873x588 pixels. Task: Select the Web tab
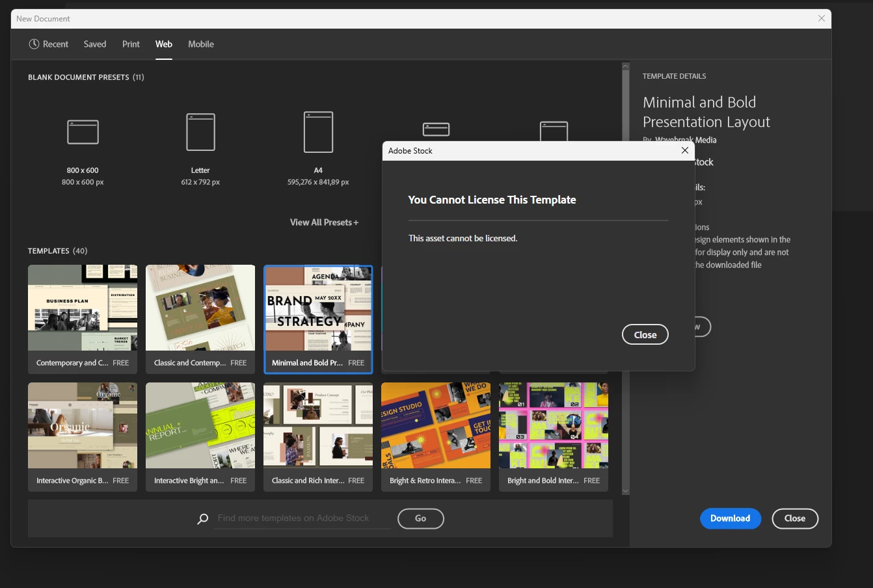(x=164, y=44)
